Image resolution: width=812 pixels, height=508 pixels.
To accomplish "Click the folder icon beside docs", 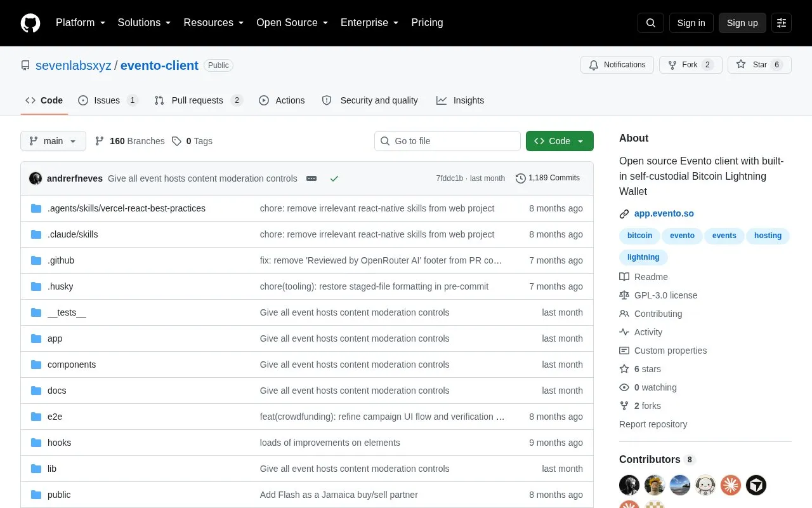I will tap(36, 391).
